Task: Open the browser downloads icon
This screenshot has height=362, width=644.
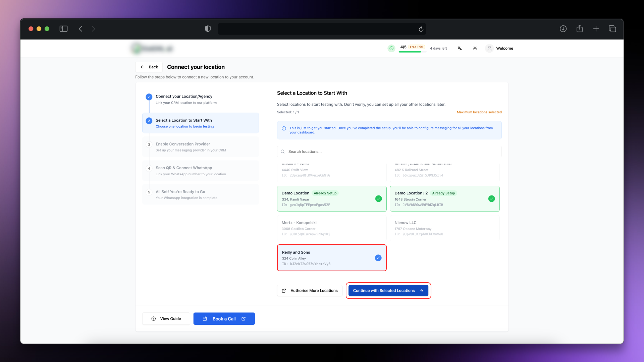Action: [x=563, y=29]
